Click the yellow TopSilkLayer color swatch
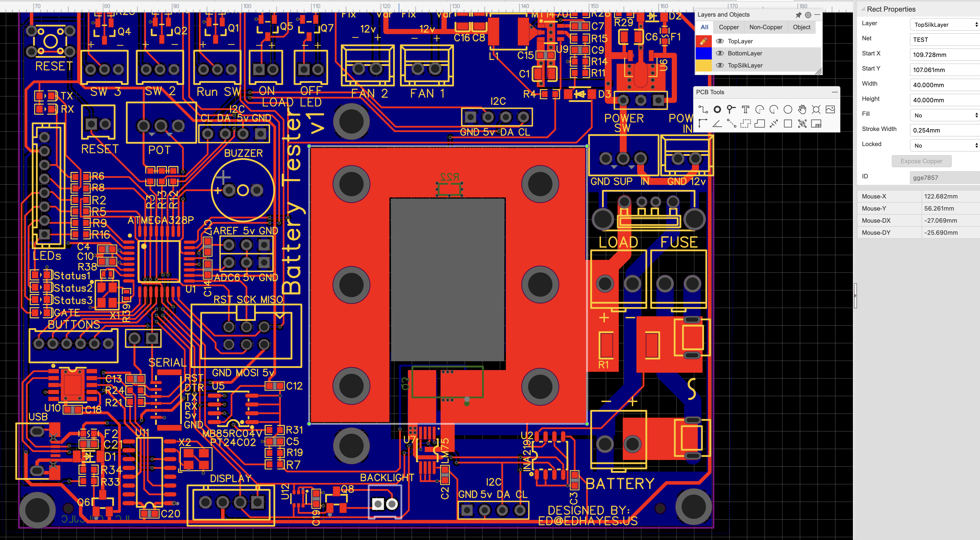980x540 pixels. click(x=703, y=65)
